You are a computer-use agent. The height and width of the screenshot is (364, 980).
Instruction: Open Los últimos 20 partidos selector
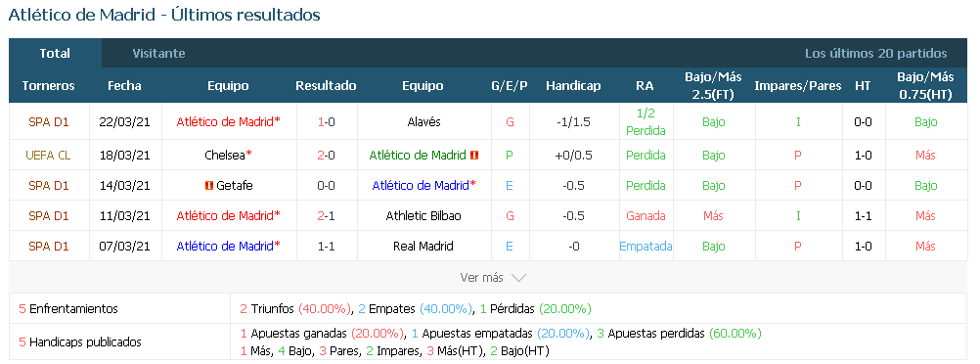875,53
